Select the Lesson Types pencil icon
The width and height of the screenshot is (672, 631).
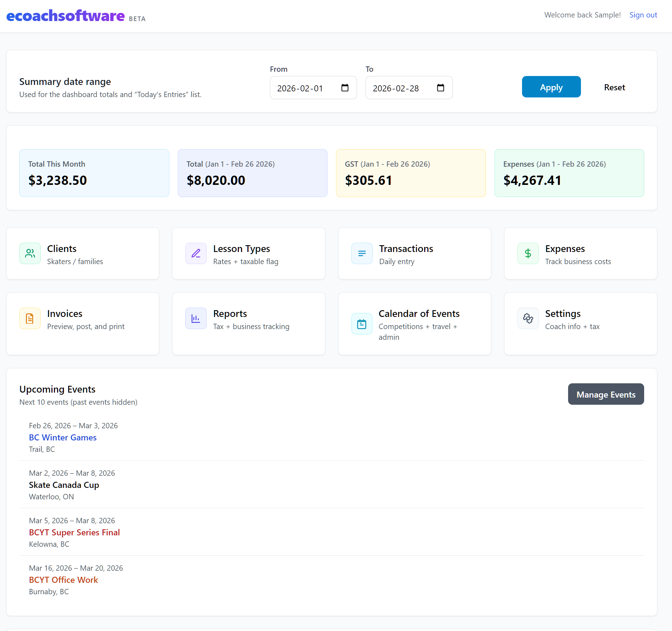tap(196, 253)
